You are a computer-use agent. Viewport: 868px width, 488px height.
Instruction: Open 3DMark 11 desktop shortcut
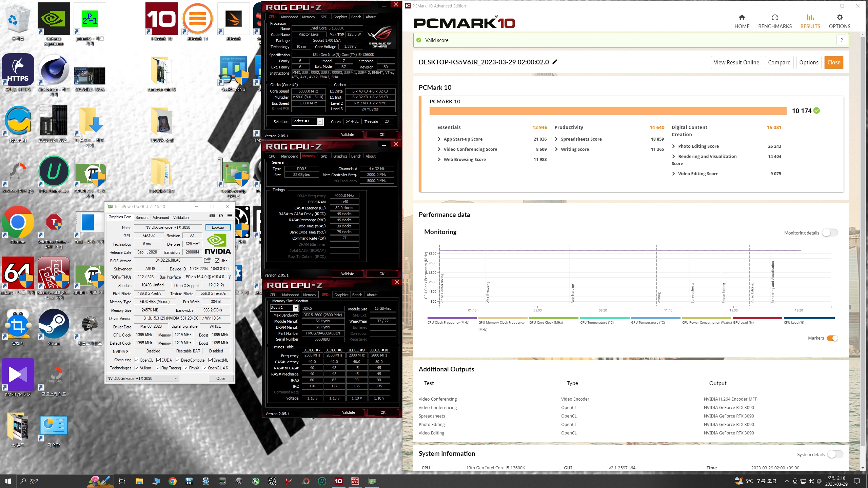[198, 22]
